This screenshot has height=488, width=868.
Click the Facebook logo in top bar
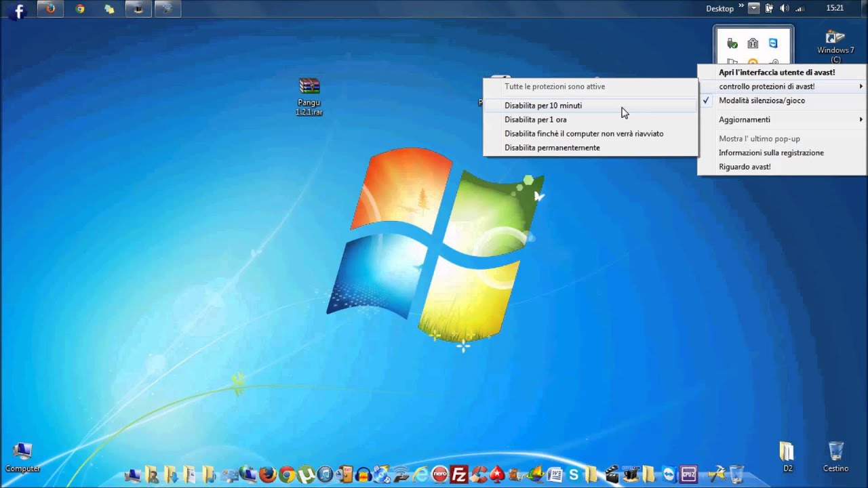(x=18, y=10)
